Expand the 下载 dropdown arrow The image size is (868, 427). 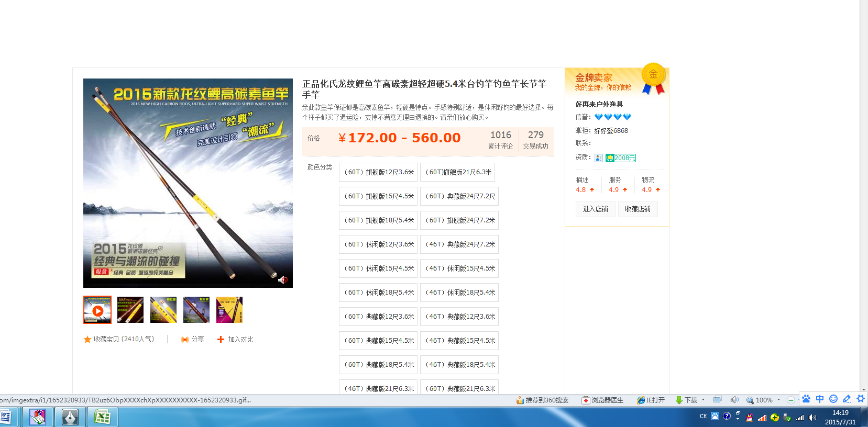tap(703, 400)
